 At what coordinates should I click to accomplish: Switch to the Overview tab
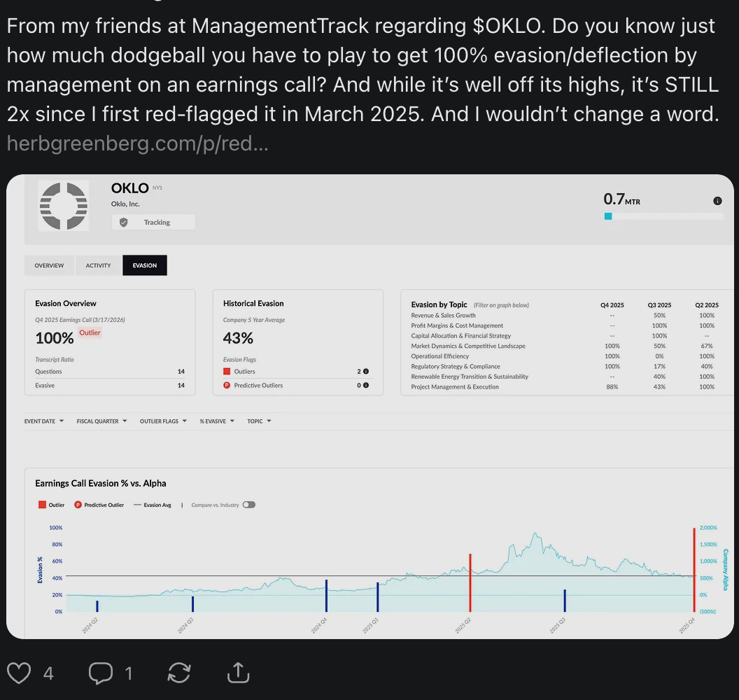pos(49,265)
